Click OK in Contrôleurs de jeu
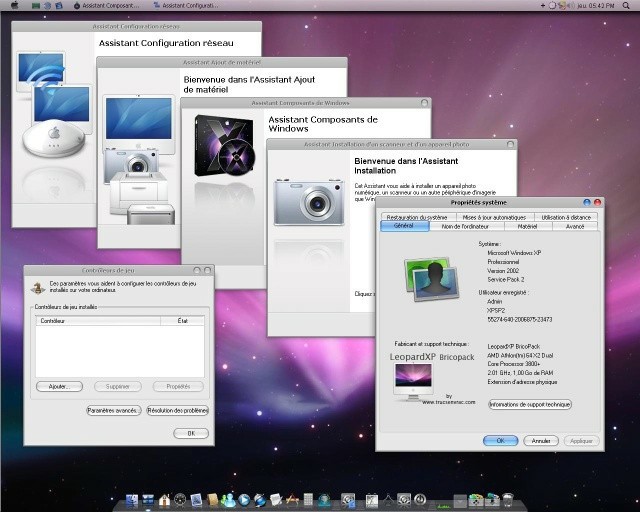Image resolution: width=640 pixels, height=512 pixels. (191, 433)
